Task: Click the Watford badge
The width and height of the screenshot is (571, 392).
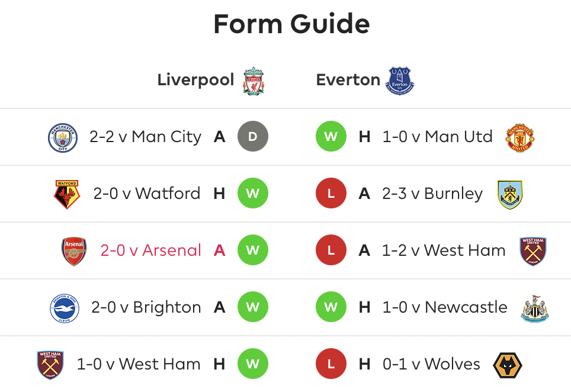Action: click(67, 194)
